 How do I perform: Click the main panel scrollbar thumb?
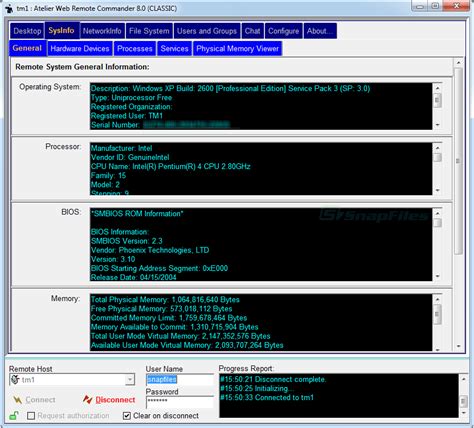(x=459, y=161)
